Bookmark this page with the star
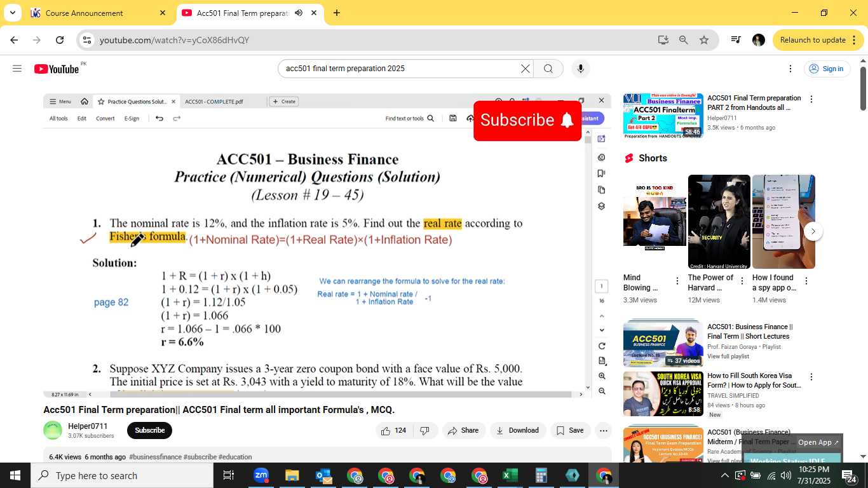This screenshot has width=868, height=488. [x=704, y=40]
